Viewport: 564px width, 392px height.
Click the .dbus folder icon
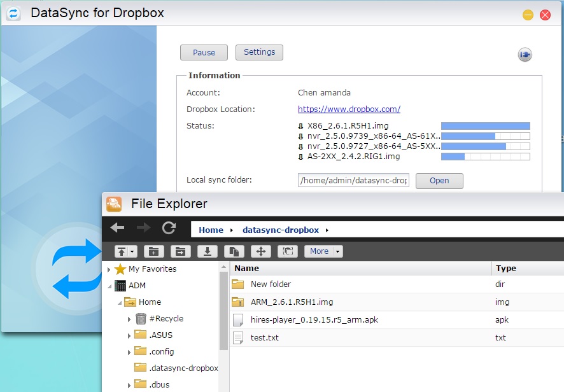(x=140, y=384)
